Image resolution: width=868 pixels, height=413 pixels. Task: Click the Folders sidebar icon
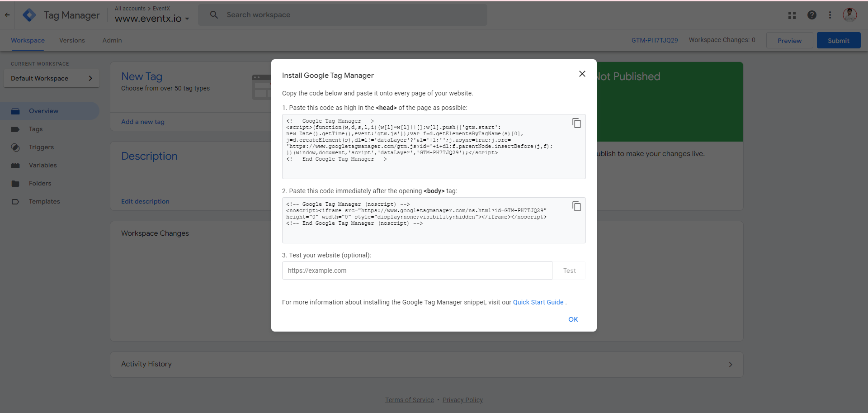(x=15, y=183)
